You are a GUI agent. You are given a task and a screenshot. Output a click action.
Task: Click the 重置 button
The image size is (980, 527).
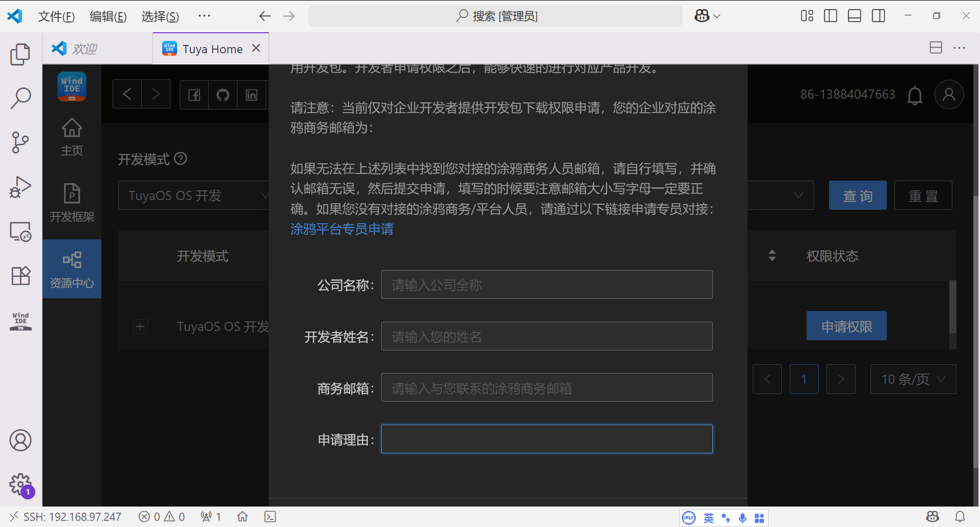[x=923, y=195]
